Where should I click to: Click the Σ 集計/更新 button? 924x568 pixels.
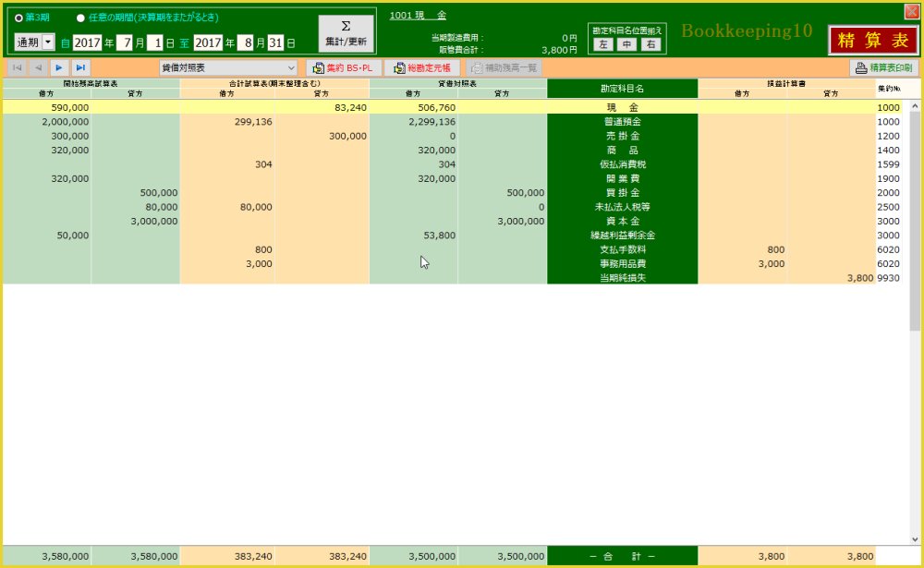click(346, 34)
